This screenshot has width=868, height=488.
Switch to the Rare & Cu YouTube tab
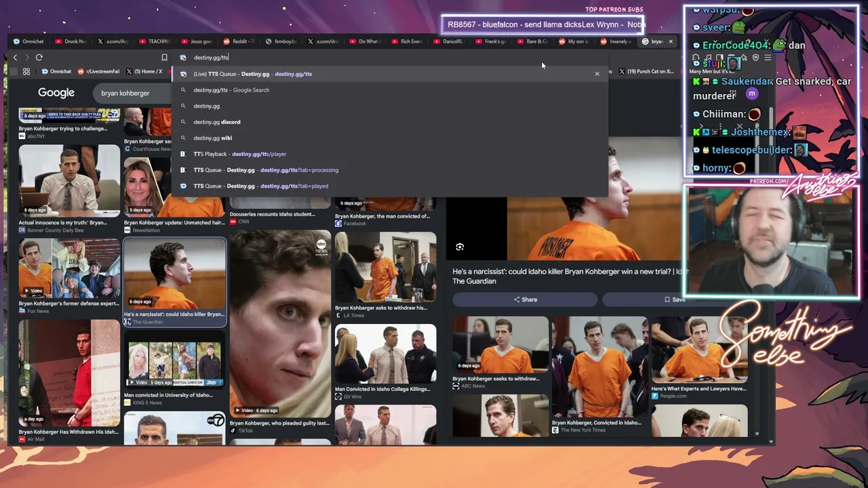(534, 41)
